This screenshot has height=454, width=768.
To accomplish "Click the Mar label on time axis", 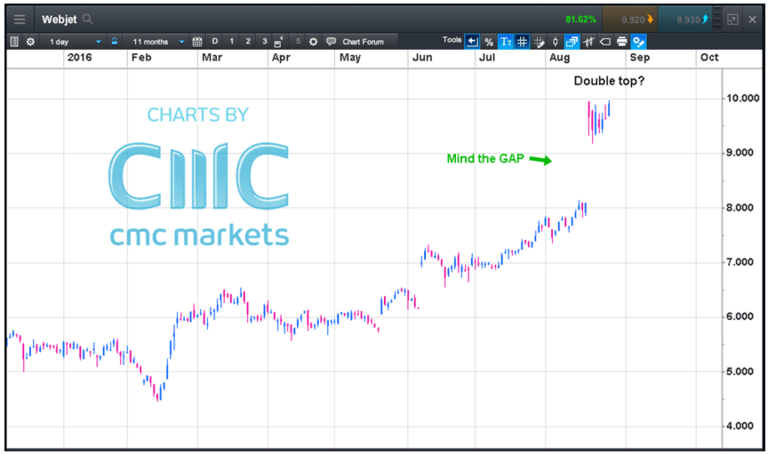I will 212,57.
